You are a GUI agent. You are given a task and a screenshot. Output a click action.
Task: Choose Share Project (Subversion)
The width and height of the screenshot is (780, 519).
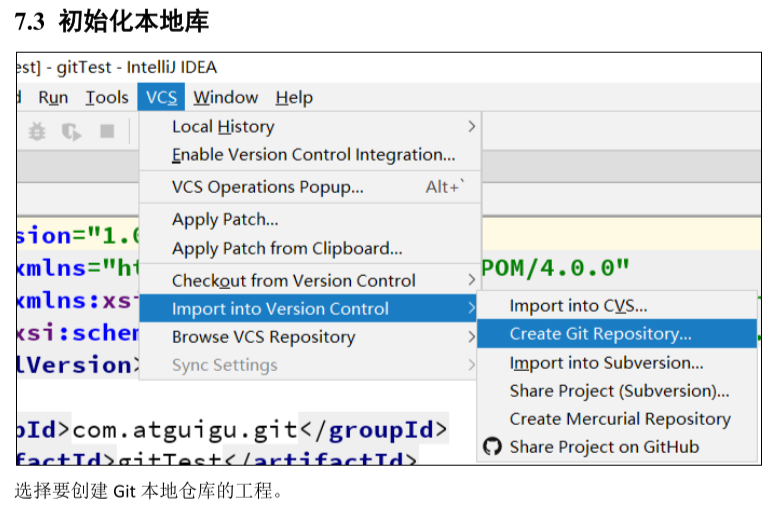pyautogui.click(x=617, y=391)
